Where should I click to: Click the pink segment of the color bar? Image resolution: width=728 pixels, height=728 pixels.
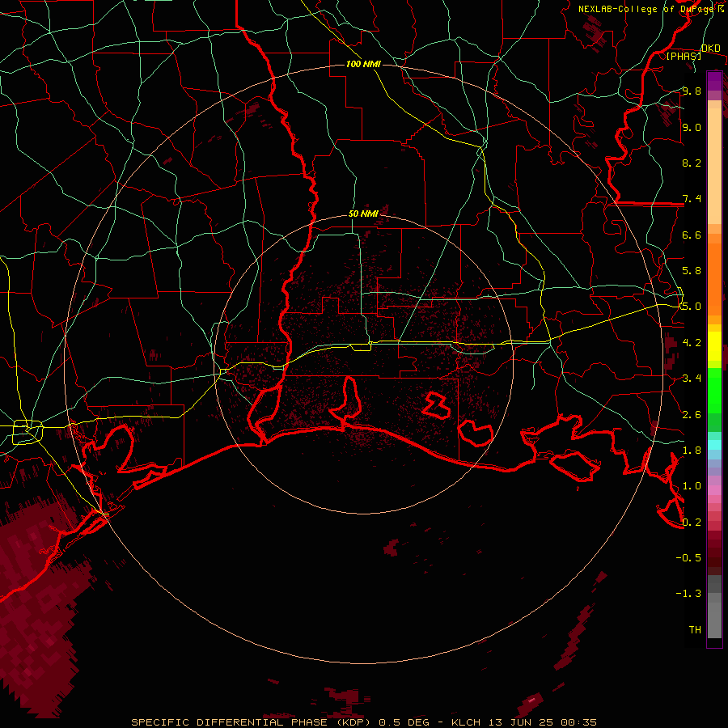[x=714, y=490]
